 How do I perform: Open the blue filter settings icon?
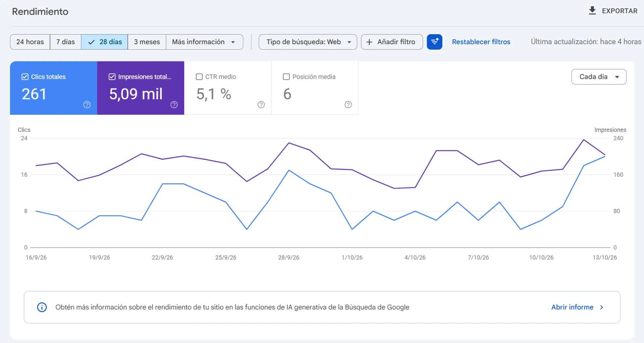[434, 42]
